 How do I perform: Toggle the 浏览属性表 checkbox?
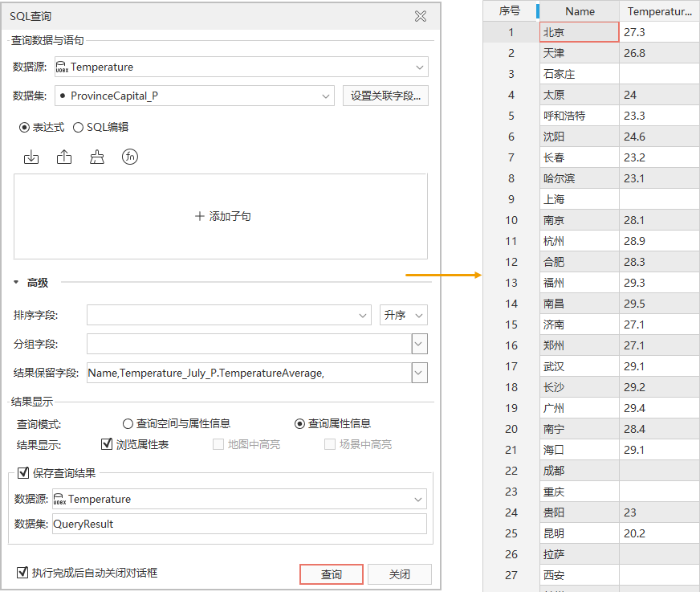(107, 444)
